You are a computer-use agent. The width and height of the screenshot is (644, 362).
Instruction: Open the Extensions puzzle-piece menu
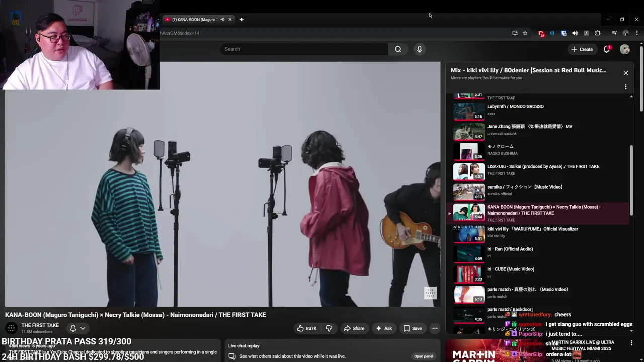pyautogui.click(x=598, y=33)
